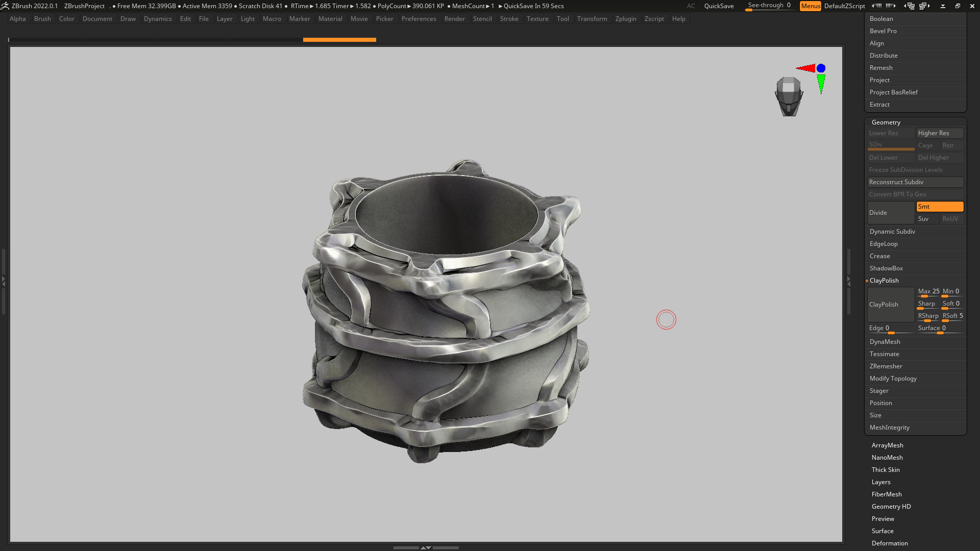The width and height of the screenshot is (980, 551).
Task: Expand the ZRemesher section
Action: (x=886, y=366)
